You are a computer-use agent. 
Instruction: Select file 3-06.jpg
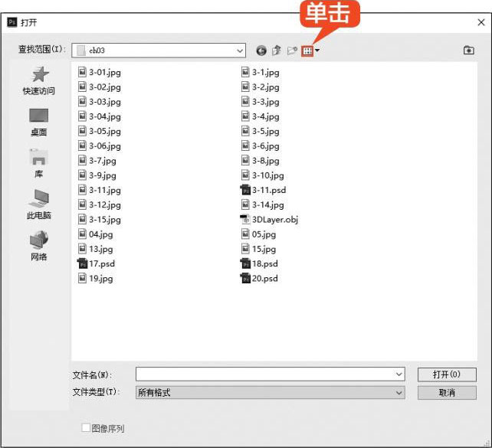click(x=99, y=146)
